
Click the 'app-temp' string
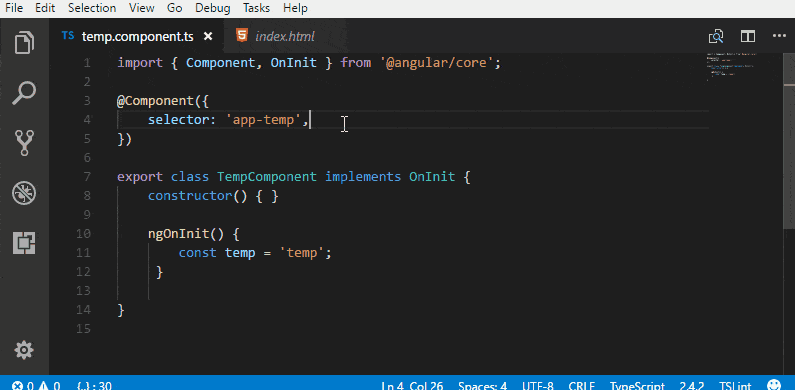point(263,120)
